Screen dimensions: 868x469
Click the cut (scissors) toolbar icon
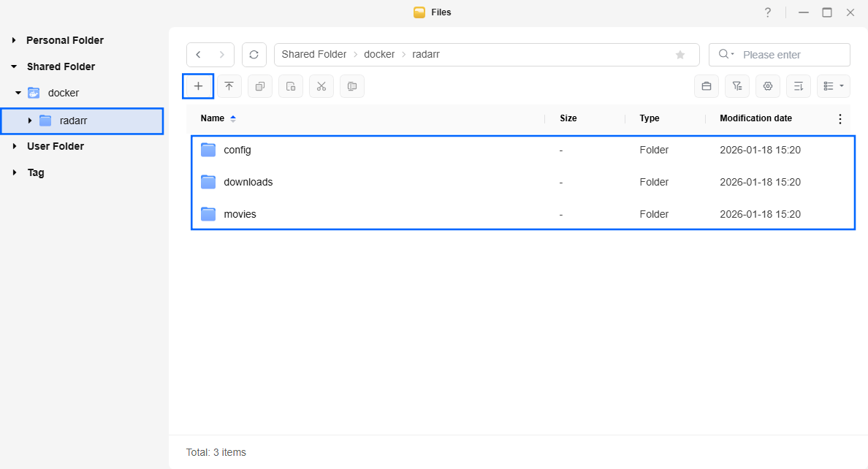pyautogui.click(x=321, y=86)
